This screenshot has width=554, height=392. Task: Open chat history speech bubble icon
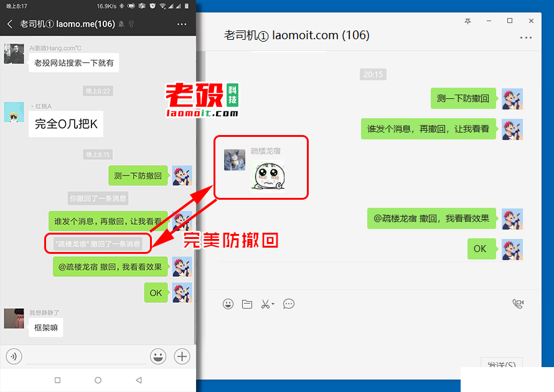tap(289, 304)
